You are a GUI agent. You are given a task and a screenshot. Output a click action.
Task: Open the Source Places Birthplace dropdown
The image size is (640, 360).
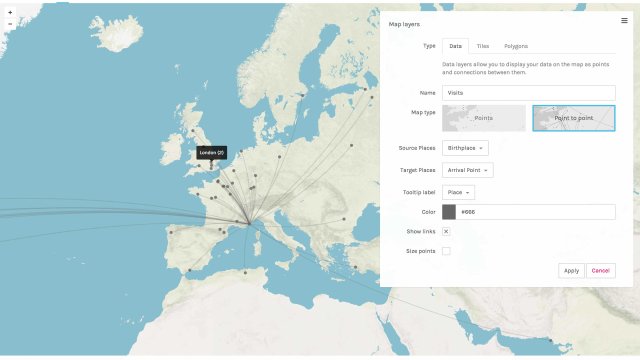pos(465,148)
